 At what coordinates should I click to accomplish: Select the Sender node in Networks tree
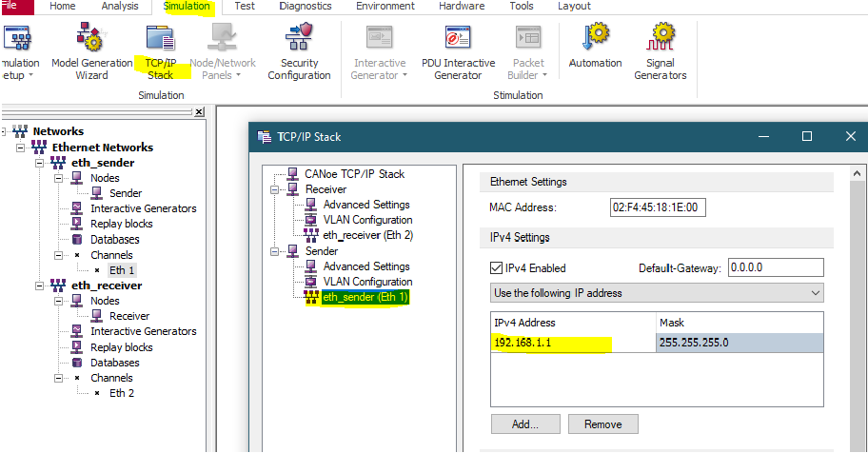(x=125, y=193)
